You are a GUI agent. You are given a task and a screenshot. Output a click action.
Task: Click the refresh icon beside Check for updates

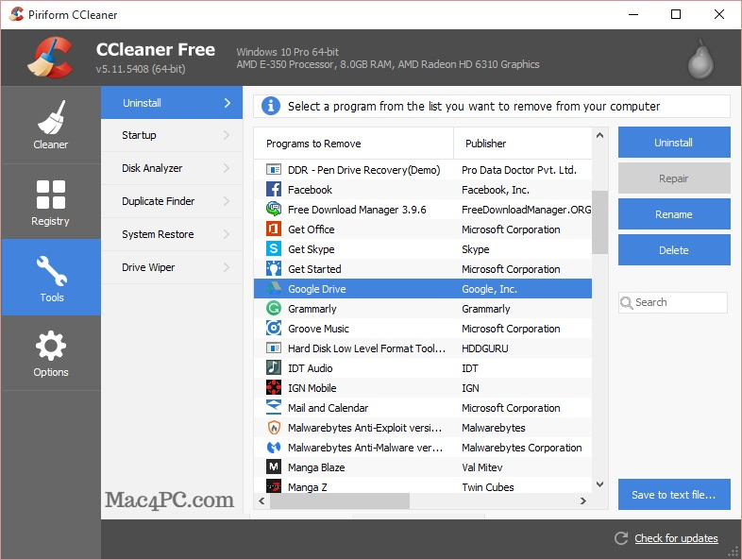coord(621,538)
